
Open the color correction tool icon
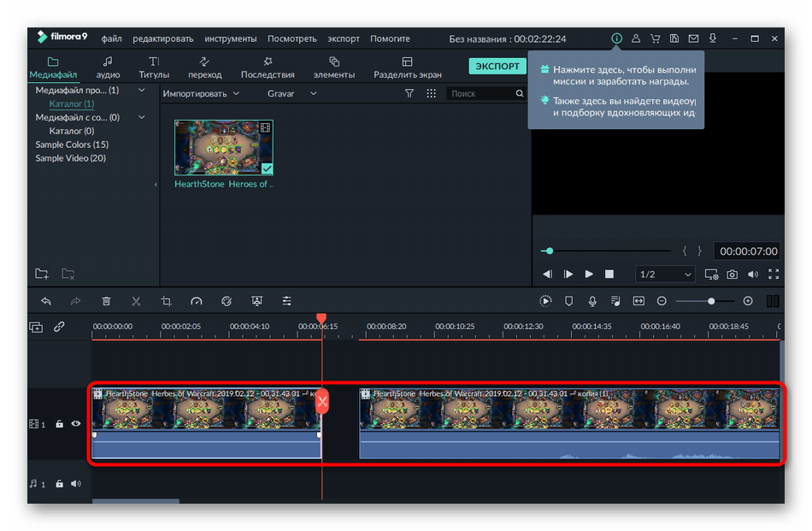(227, 301)
